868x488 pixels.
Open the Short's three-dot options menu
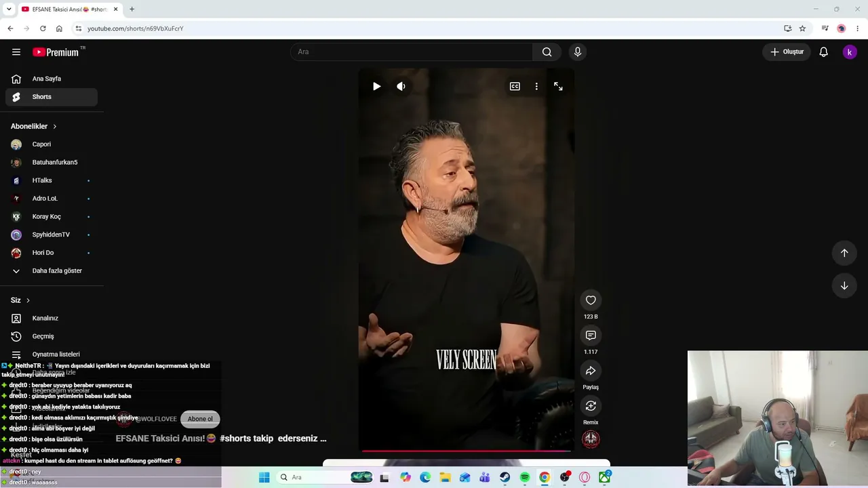click(x=536, y=87)
